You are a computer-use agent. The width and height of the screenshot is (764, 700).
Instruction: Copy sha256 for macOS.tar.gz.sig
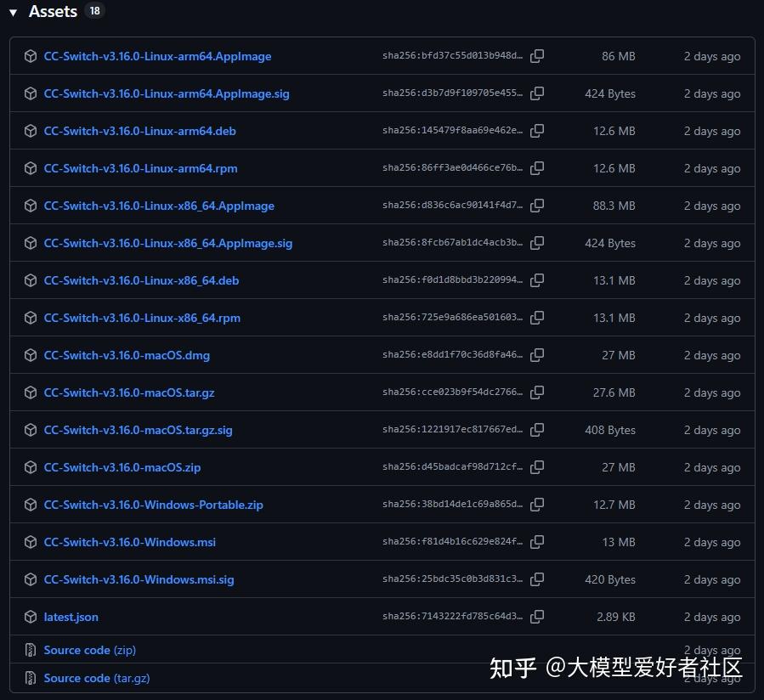pos(537,430)
